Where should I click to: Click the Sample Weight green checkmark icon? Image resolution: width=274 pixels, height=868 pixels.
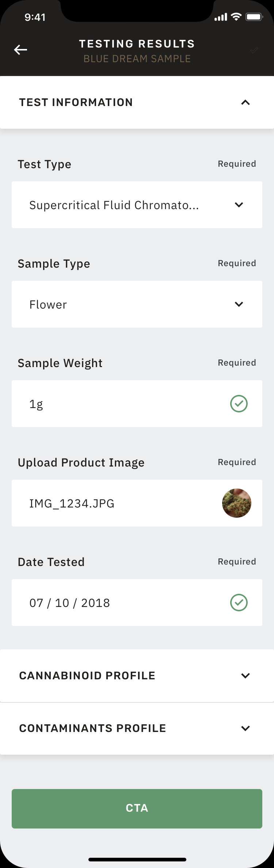point(239,404)
